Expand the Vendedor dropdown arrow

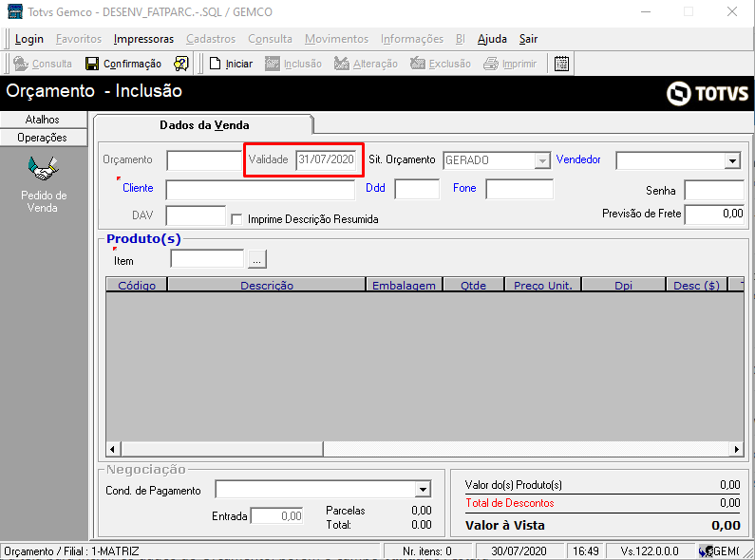click(x=732, y=160)
